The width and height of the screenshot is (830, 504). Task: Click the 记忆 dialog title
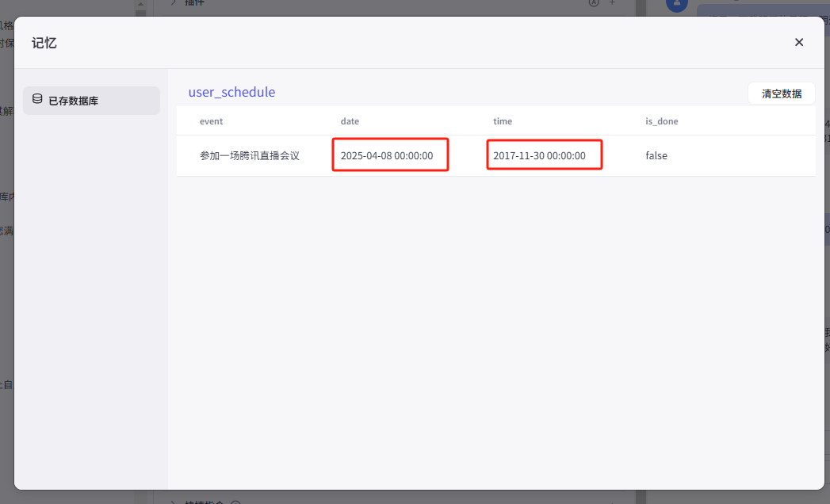(44, 43)
